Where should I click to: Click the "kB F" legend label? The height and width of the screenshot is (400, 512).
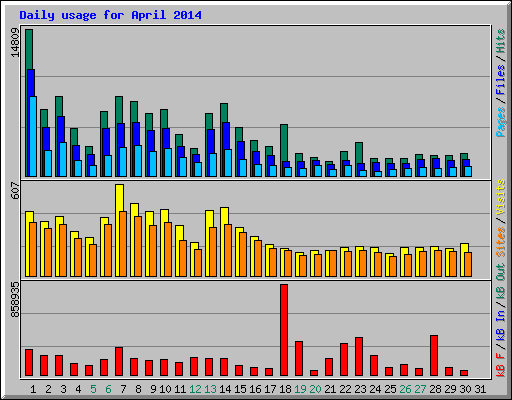[x=501, y=365]
